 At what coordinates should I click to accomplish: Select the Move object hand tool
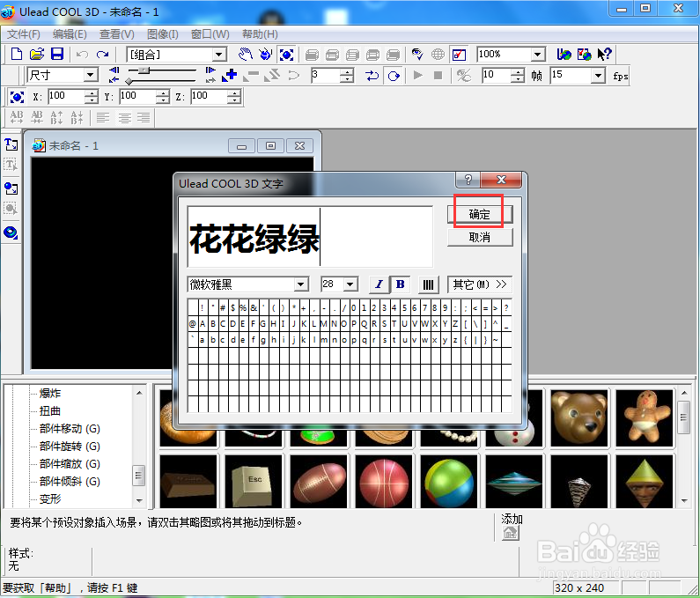[x=245, y=55]
